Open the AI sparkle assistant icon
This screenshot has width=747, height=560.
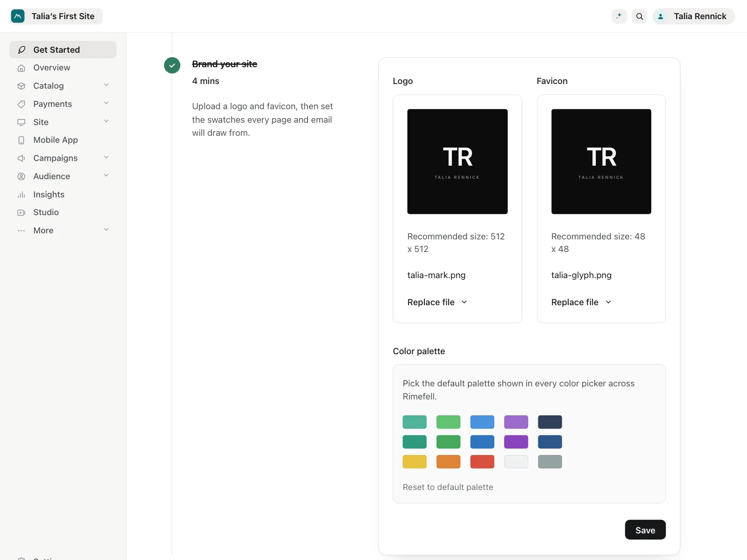619,16
